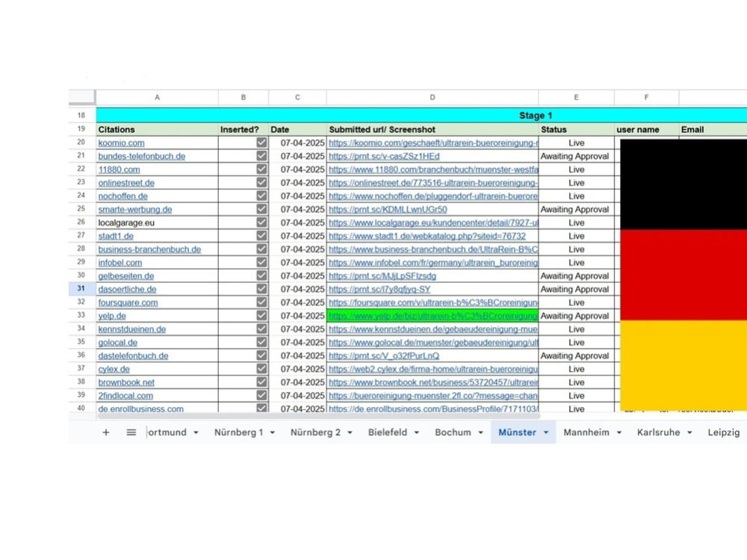Open dropdown arrow on Nürnberg 1 tab
This screenshot has height=560, width=747.
click(273, 433)
